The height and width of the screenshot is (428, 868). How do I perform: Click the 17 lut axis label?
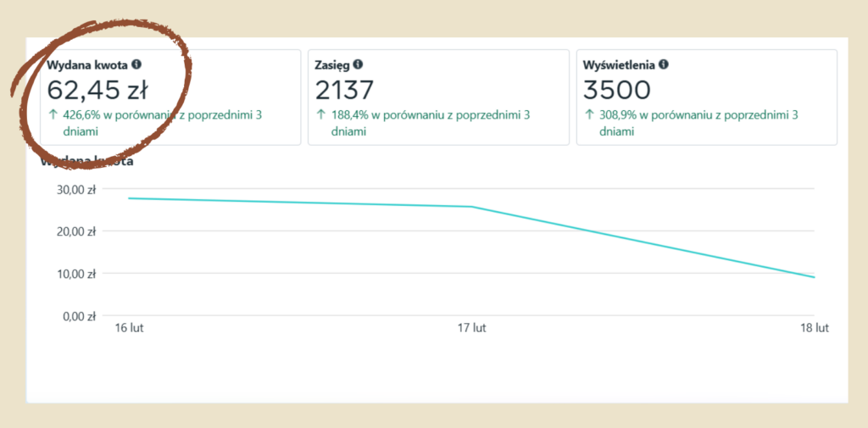(x=471, y=328)
